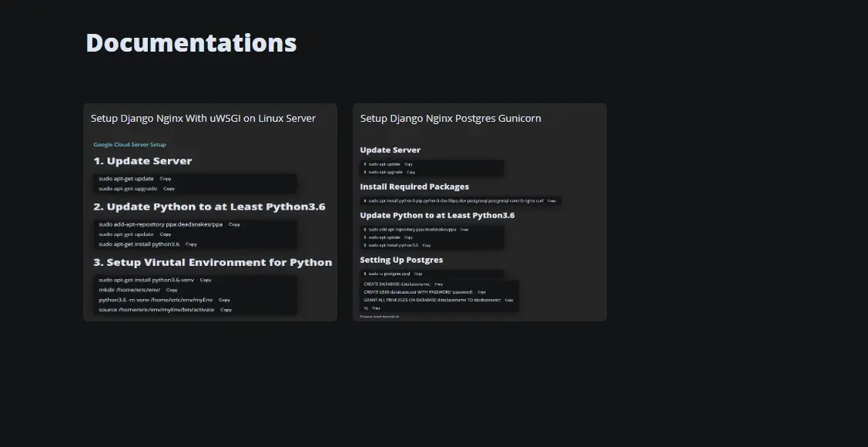Copy the mkdir /home/eric/env/ command
The image size is (868, 447).
point(172,290)
